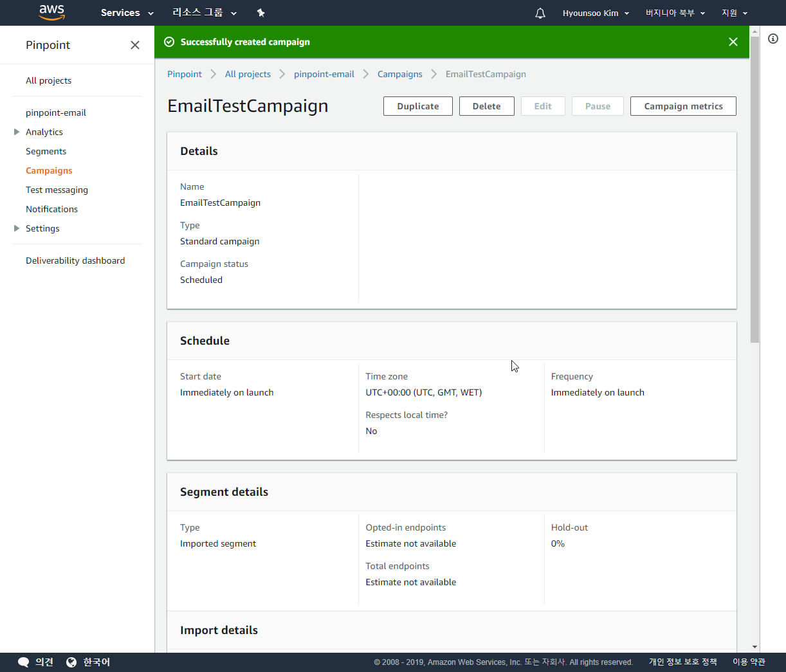Image resolution: width=786 pixels, height=672 pixels.
Task: Click the Duplicate button
Action: coord(418,106)
